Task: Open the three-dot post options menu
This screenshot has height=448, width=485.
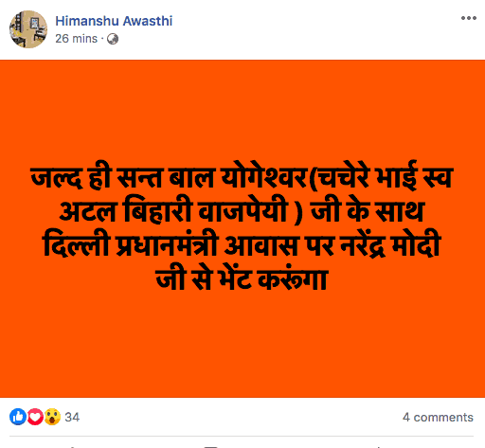Action: (469, 18)
